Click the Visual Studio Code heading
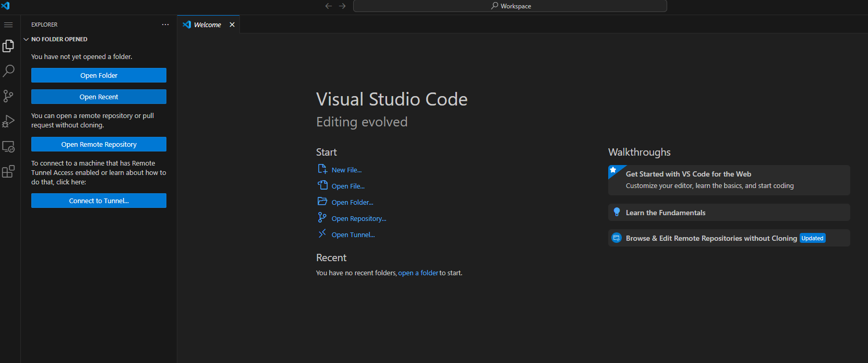This screenshot has height=363, width=868. click(392, 99)
